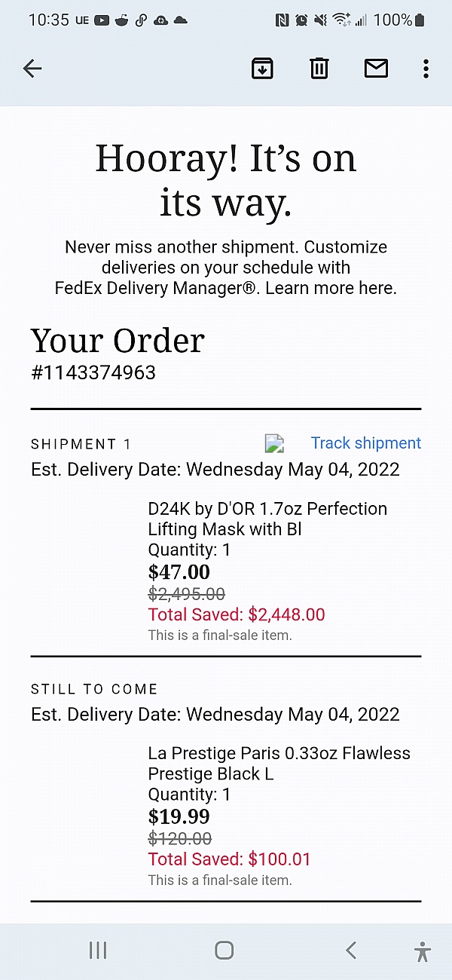Tap La Prestige Paris Flawless product name

[x=279, y=763]
